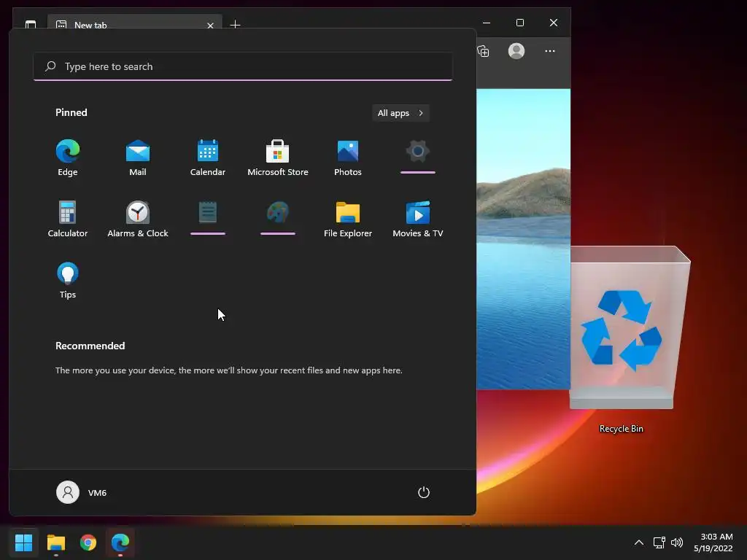This screenshot has width=747, height=560.
Task: Open the VM6 user account menu
Action: pyautogui.click(x=82, y=492)
